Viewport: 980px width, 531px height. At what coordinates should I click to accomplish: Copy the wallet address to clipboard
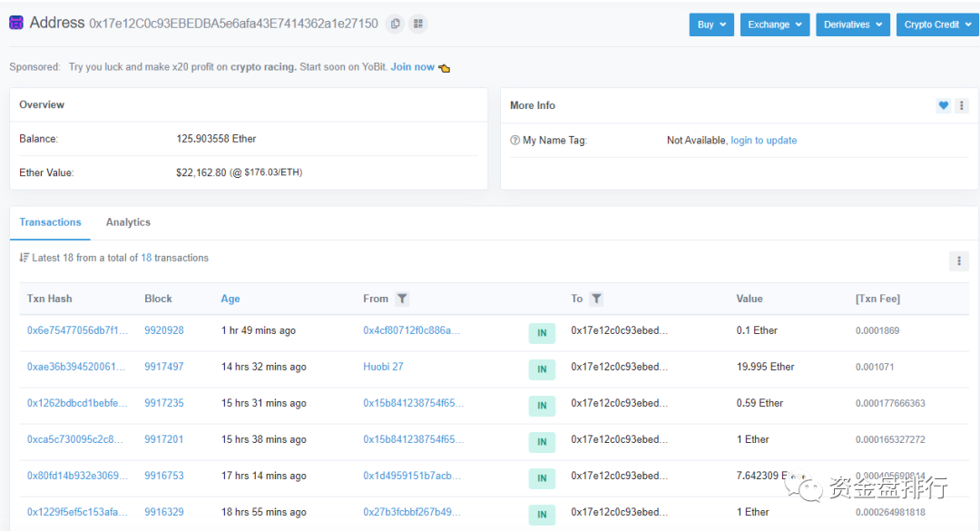pos(395,24)
